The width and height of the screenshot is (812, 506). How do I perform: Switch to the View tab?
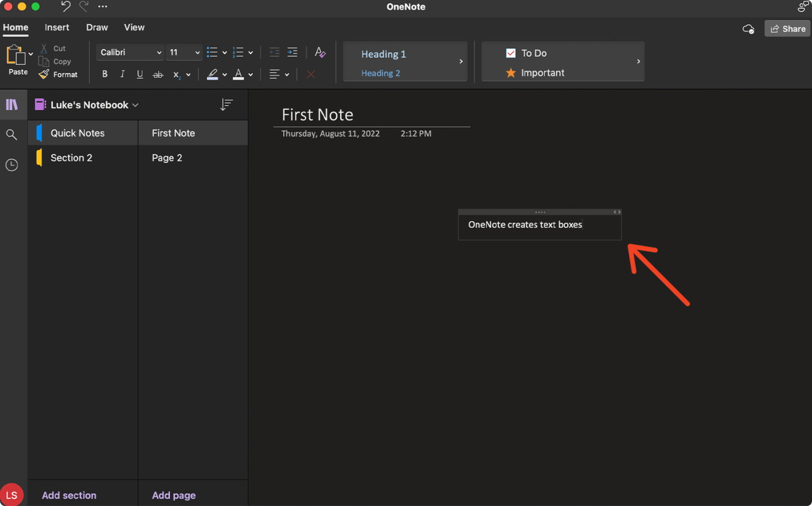click(x=134, y=27)
